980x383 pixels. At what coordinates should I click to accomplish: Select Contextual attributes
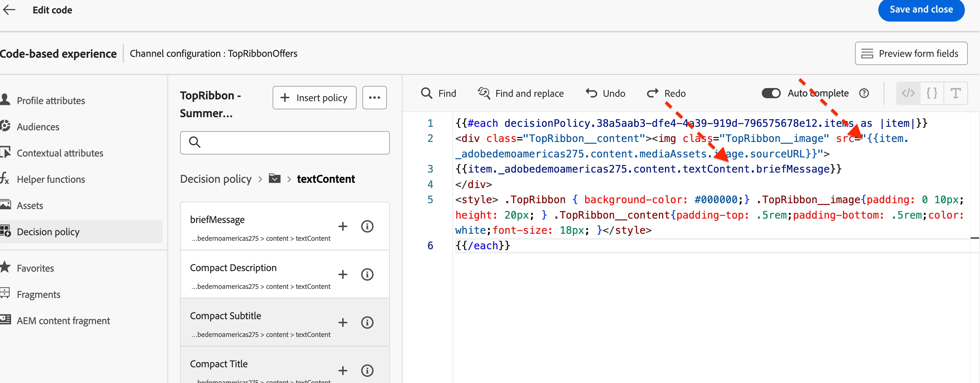click(60, 153)
